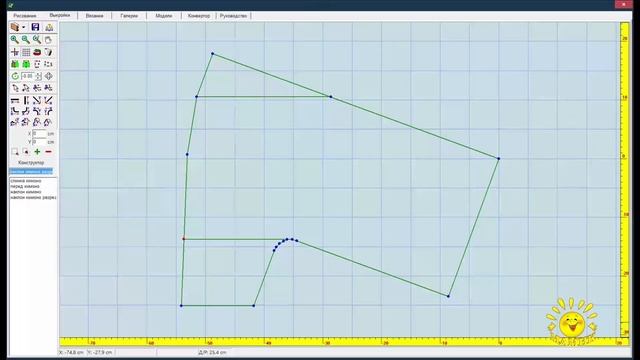Expand the dropdown arrow beside the open icon
Image resolution: width=640 pixels, height=360 pixels.
[x=24, y=27]
